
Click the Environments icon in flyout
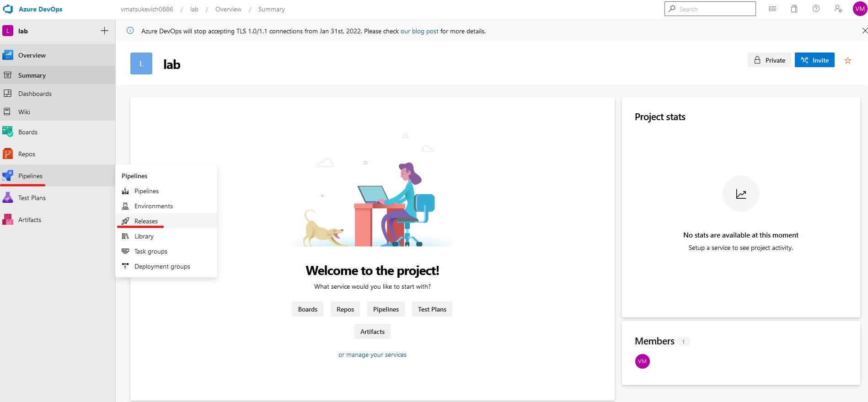pyautogui.click(x=125, y=206)
